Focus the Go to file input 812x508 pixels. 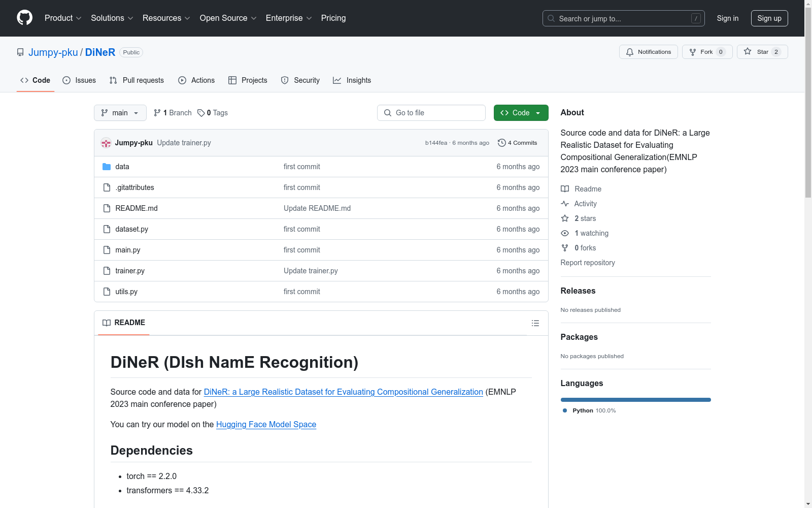pos(431,113)
